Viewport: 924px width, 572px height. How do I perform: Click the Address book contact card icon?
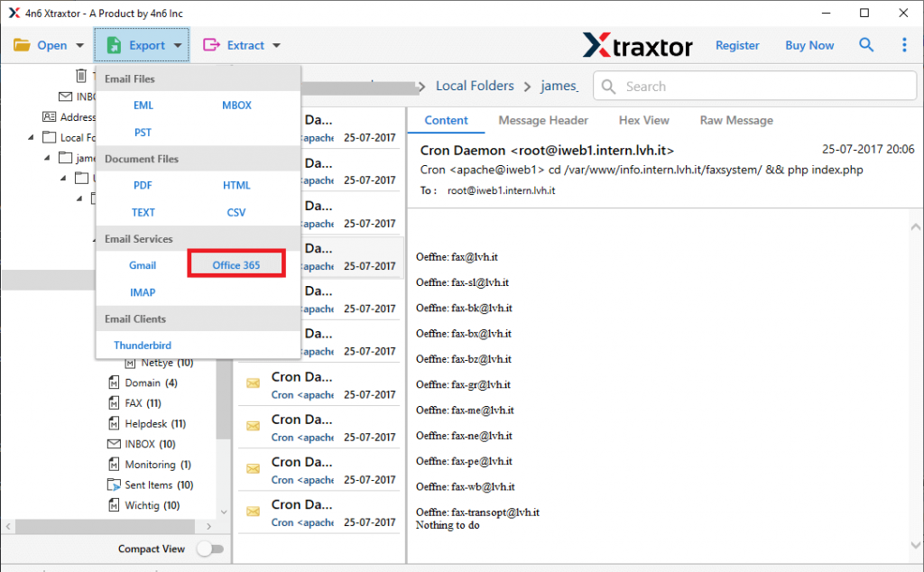coord(49,116)
